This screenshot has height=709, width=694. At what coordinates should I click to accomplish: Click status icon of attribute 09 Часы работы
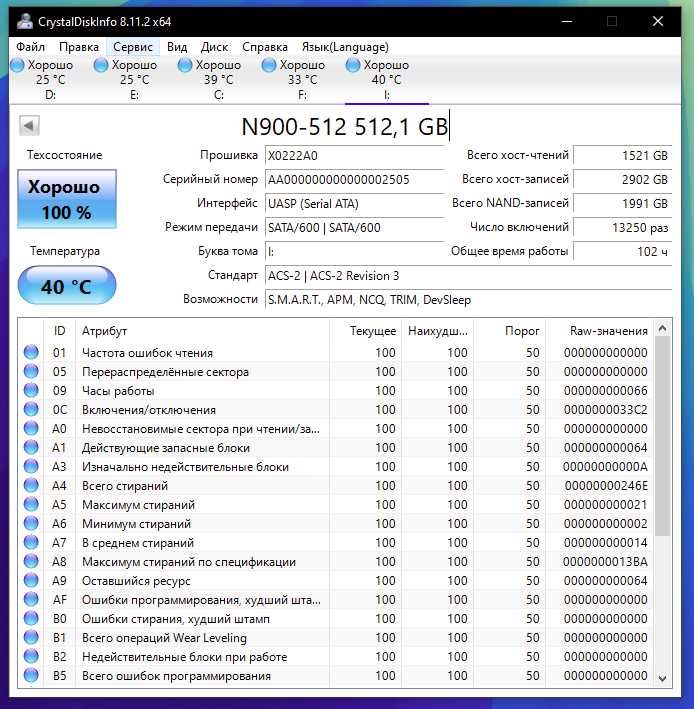pos(31,390)
